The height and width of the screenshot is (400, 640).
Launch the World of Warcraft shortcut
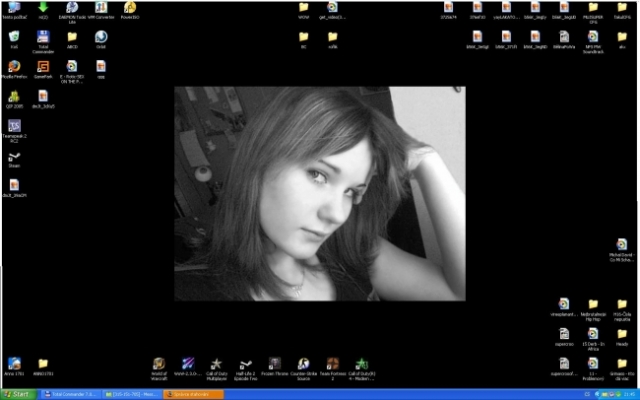click(159, 369)
